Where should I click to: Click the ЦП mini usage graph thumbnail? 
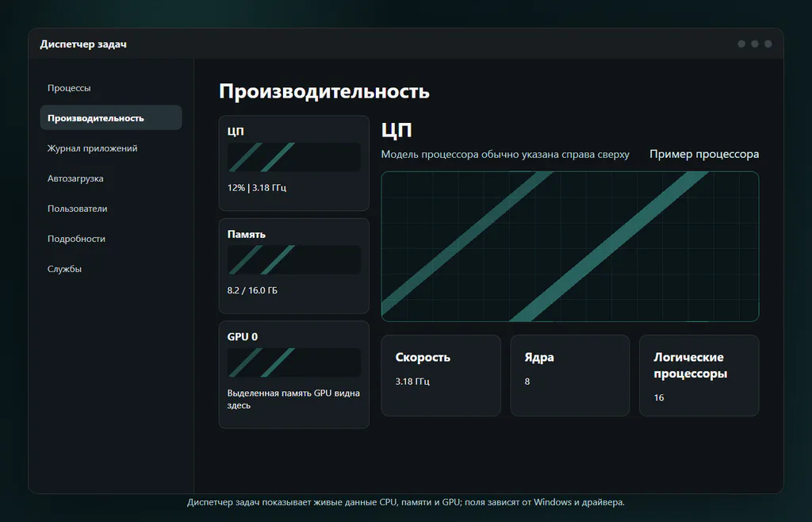pos(294,157)
